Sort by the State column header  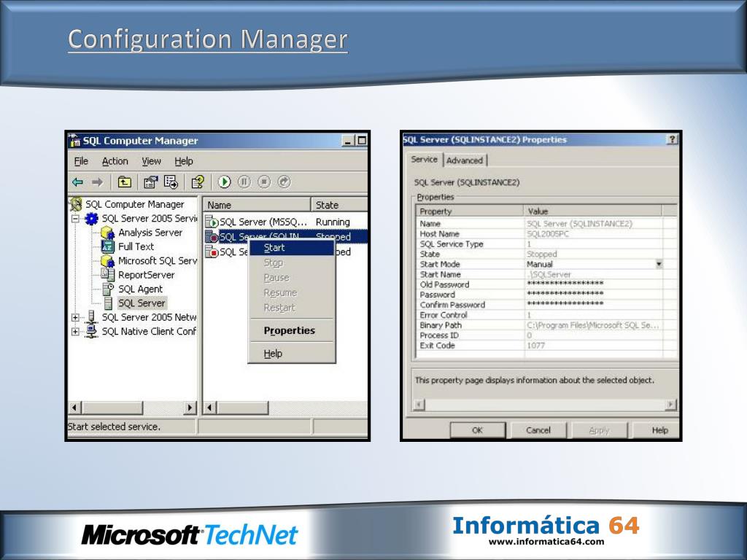tap(339, 205)
